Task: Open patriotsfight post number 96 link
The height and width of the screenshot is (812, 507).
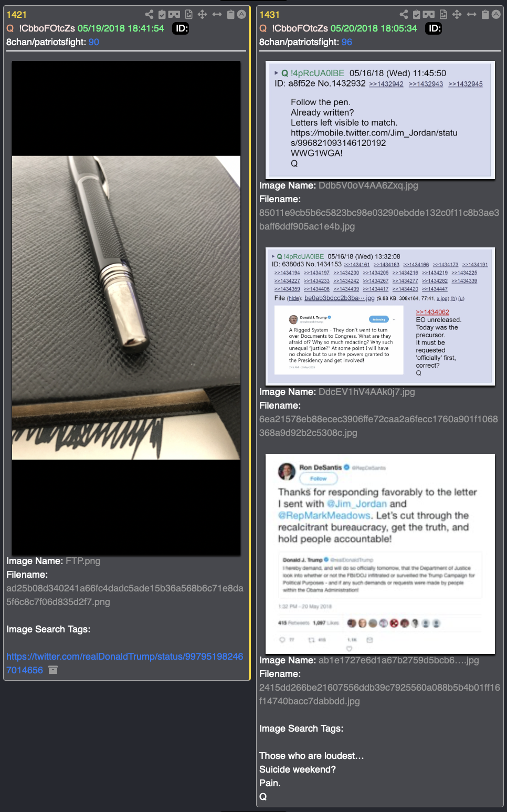Action: [347, 42]
